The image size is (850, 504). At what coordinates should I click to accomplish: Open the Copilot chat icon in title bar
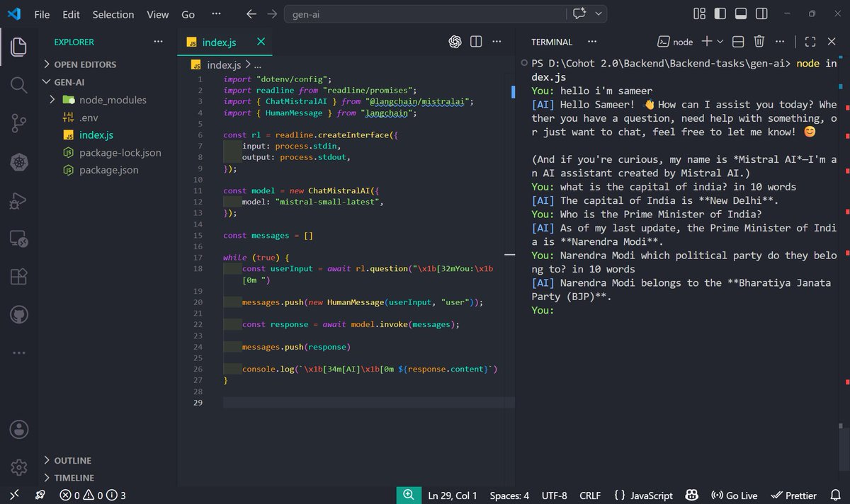coord(579,14)
